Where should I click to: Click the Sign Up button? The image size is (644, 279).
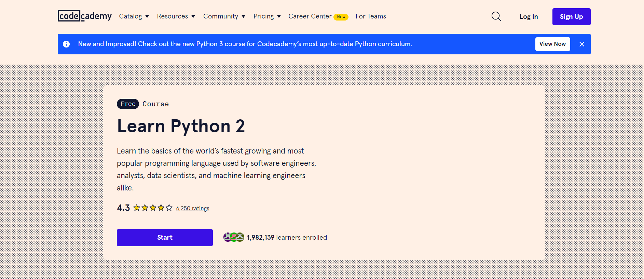[571, 17]
